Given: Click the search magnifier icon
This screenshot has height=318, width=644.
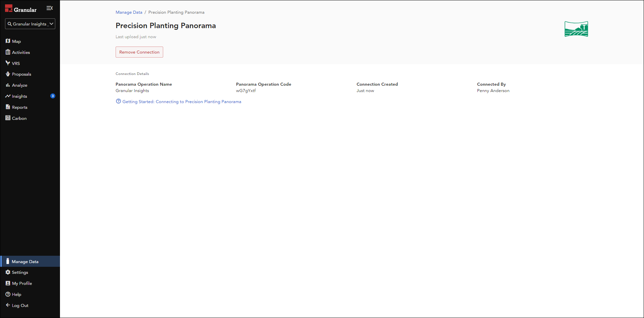Looking at the screenshot, I should [x=10, y=24].
